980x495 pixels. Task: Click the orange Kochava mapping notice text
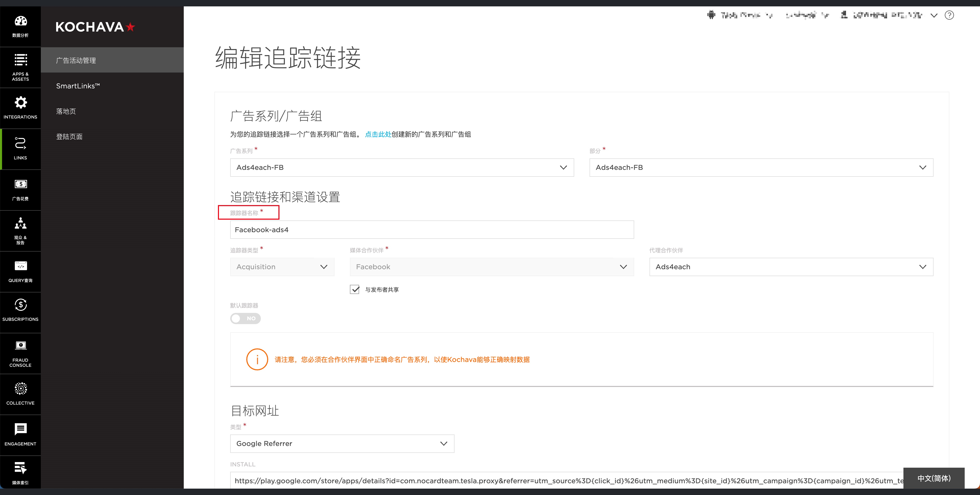coord(402,359)
